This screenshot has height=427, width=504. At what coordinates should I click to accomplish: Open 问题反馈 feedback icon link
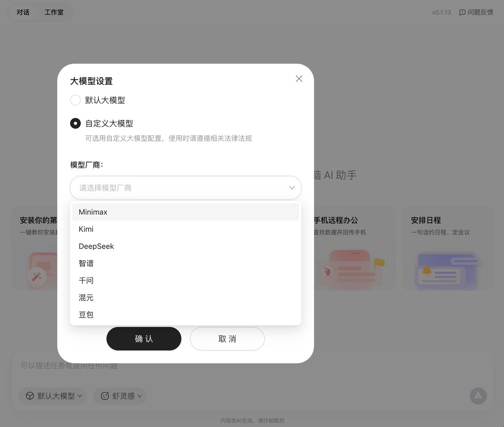[x=476, y=13]
